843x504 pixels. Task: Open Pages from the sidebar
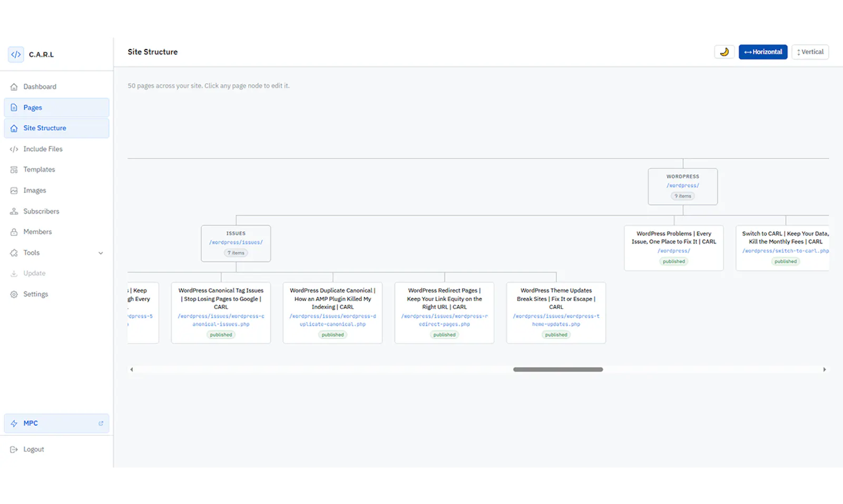(x=56, y=107)
